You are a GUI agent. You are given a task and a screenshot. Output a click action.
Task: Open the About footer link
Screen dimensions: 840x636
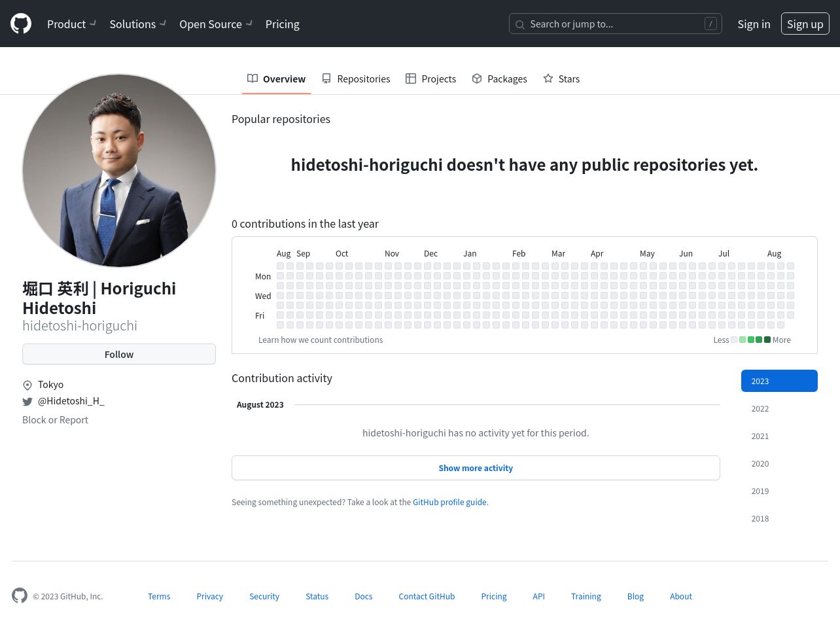pos(680,596)
